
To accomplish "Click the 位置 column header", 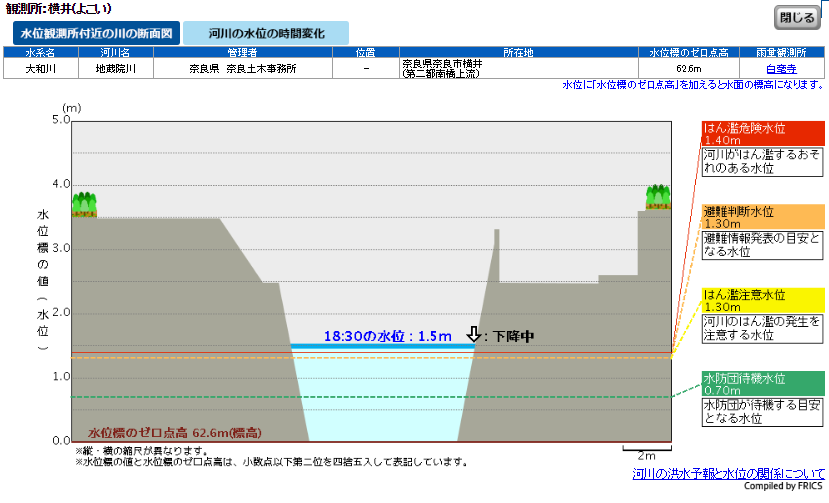I will (x=366, y=52).
